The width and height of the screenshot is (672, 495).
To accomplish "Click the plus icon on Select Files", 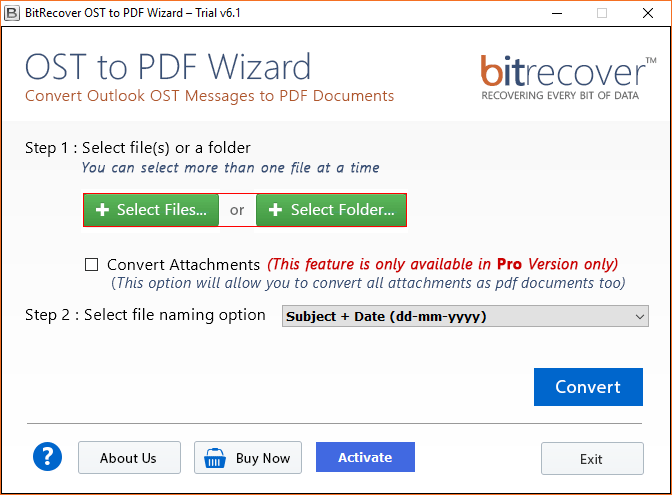I will pos(102,210).
